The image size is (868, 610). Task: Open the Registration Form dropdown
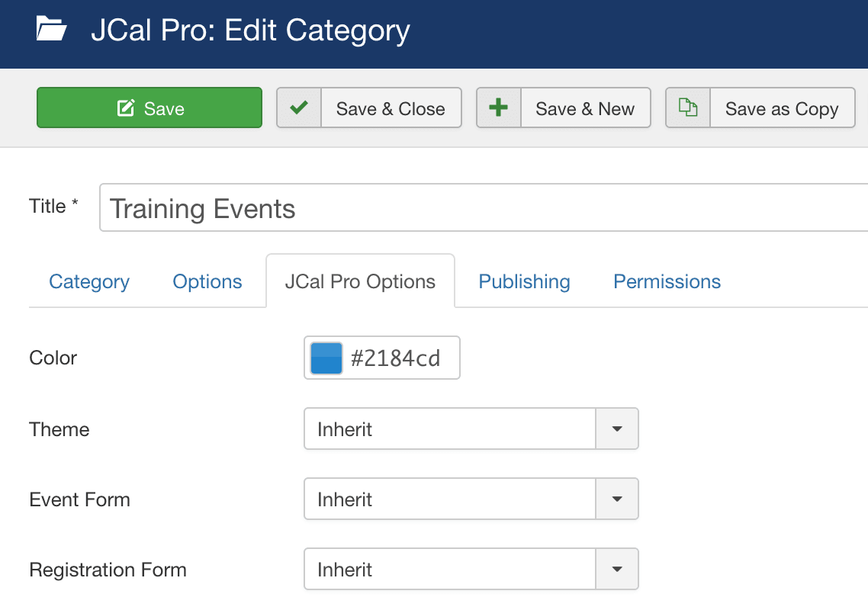click(x=471, y=569)
